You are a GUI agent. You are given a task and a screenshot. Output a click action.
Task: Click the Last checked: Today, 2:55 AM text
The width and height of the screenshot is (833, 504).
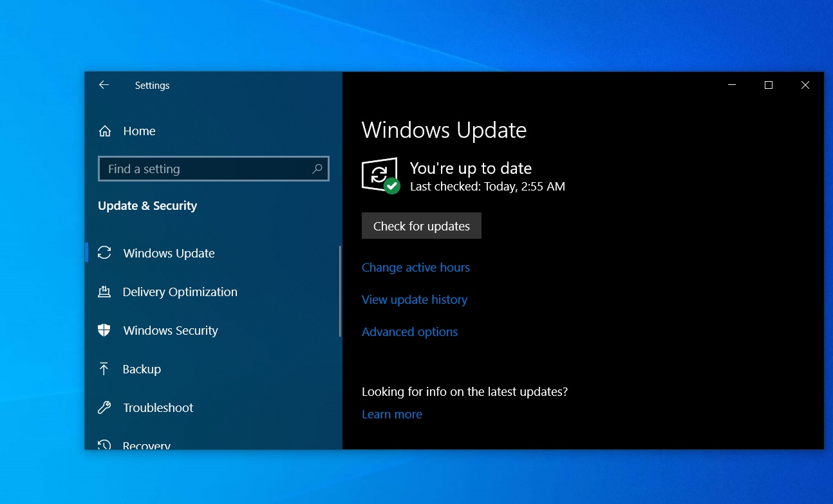pyautogui.click(x=488, y=187)
